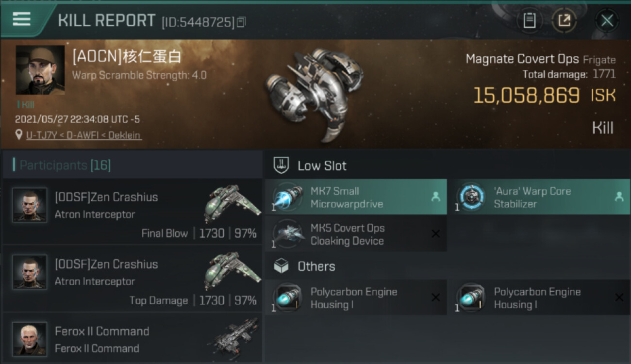This screenshot has height=364, width=631.
Task: Click the Low Slot section icon
Action: click(282, 165)
